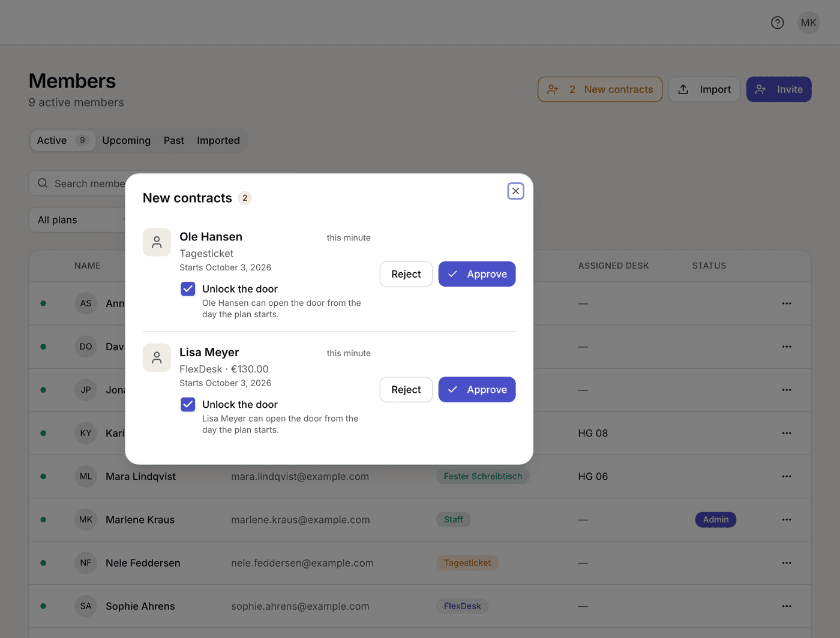Click the MK avatar in Marlene Kraus row
Image resolution: width=840 pixels, height=638 pixels.
point(86,520)
